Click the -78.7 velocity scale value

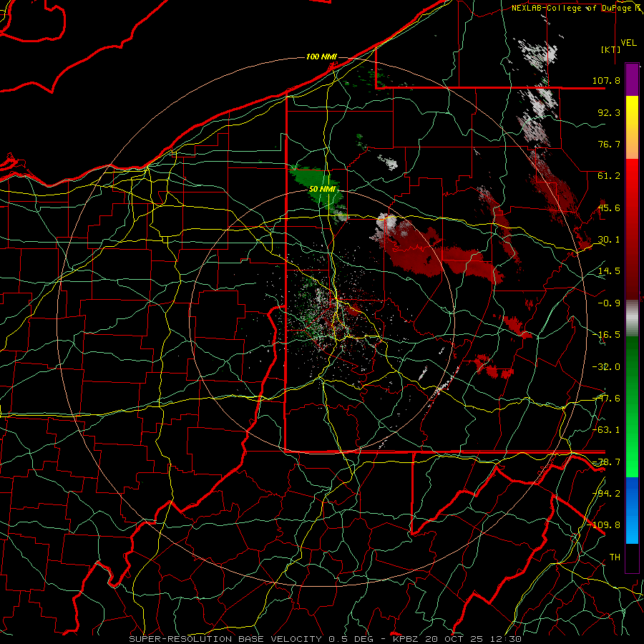[606, 462]
